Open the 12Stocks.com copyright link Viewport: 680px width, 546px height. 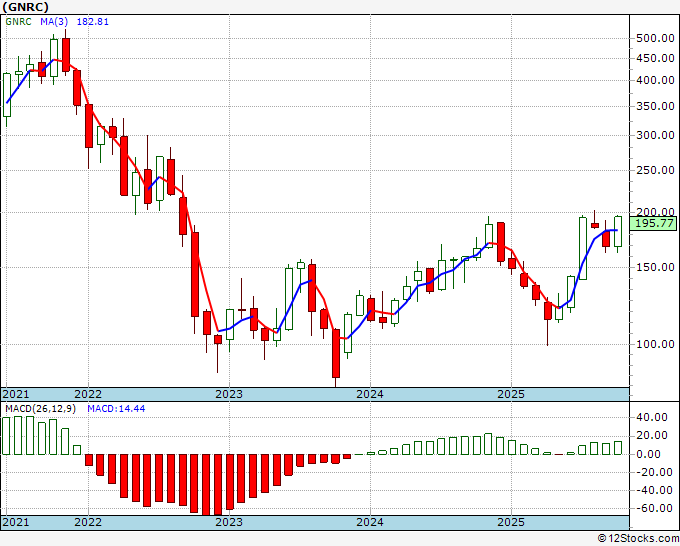638,539
